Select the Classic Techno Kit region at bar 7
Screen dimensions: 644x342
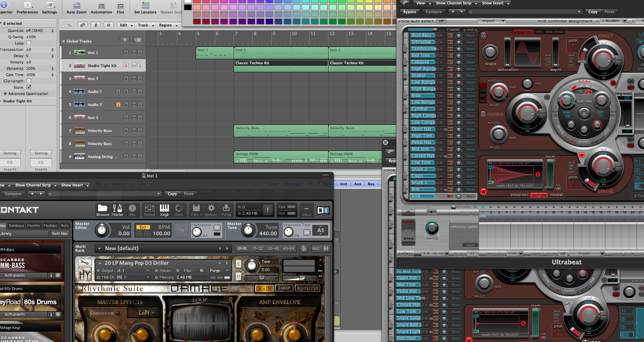[281, 66]
